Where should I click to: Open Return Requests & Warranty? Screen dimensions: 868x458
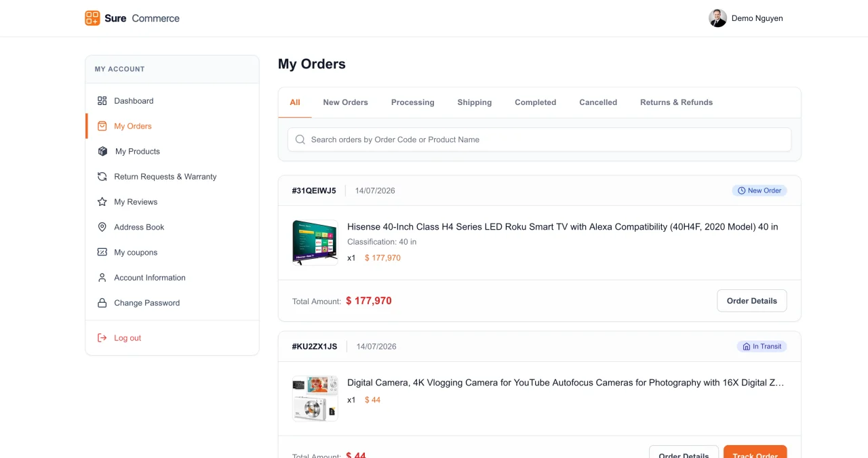pyautogui.click(x=172, y=177)
